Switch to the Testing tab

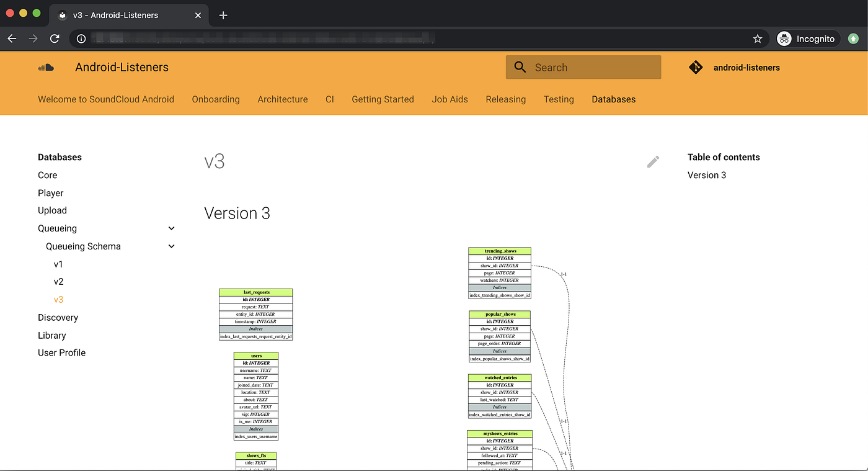tap(559, 99)
